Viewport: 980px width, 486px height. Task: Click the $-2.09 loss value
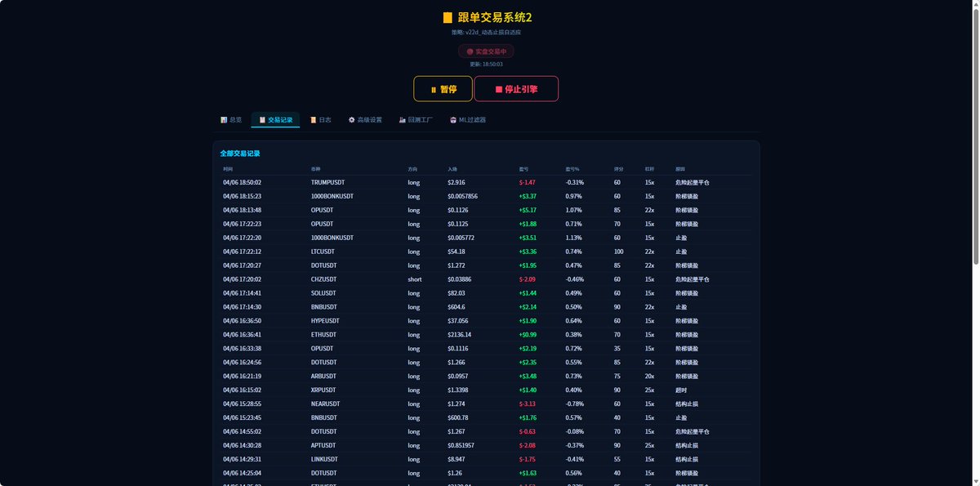coord(528,279)
